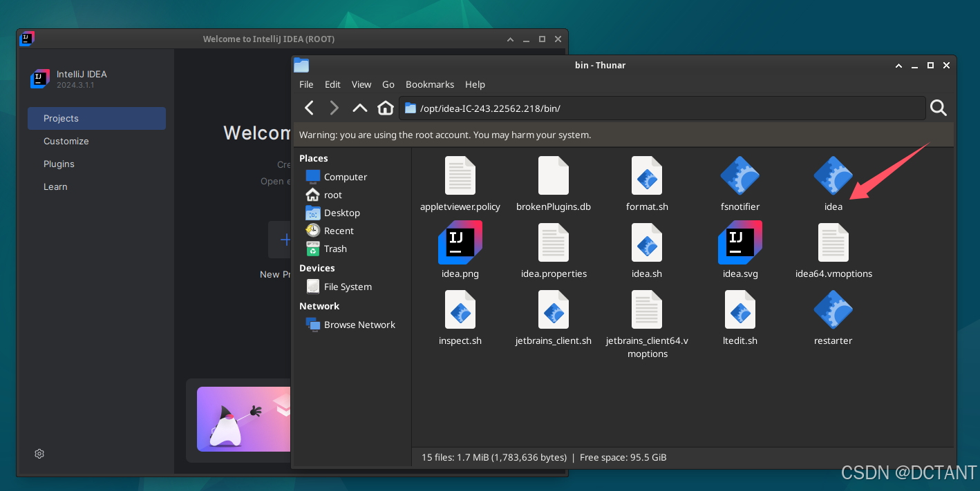Select the idea.properties file icon
980x491 pixels.
[x=554, y=242]
